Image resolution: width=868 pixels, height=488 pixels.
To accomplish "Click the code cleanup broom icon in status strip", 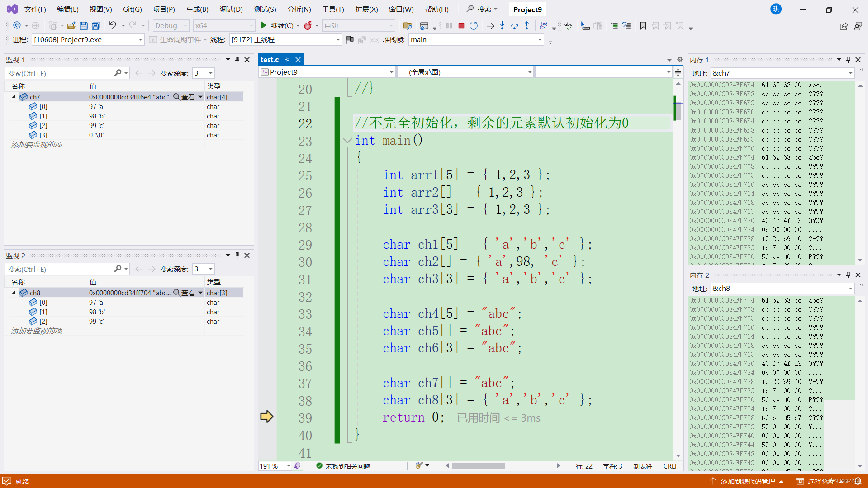I will tap(419, 466).
